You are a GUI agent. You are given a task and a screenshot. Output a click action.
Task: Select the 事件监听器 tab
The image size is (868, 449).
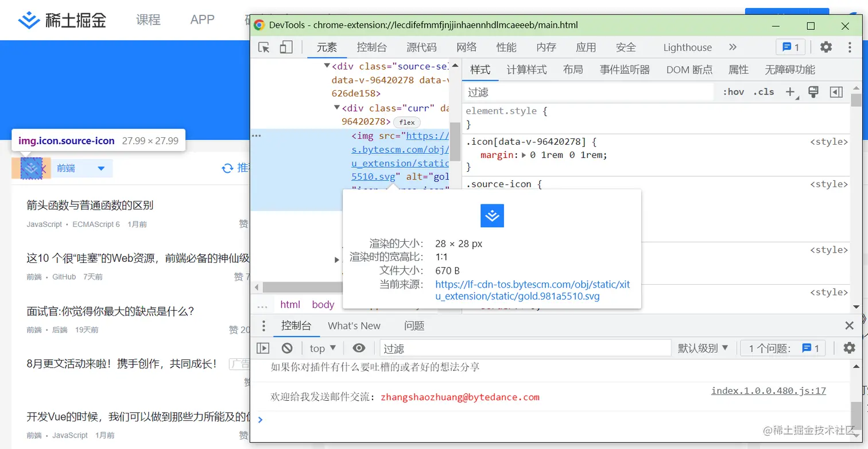[x=625, y=69]
